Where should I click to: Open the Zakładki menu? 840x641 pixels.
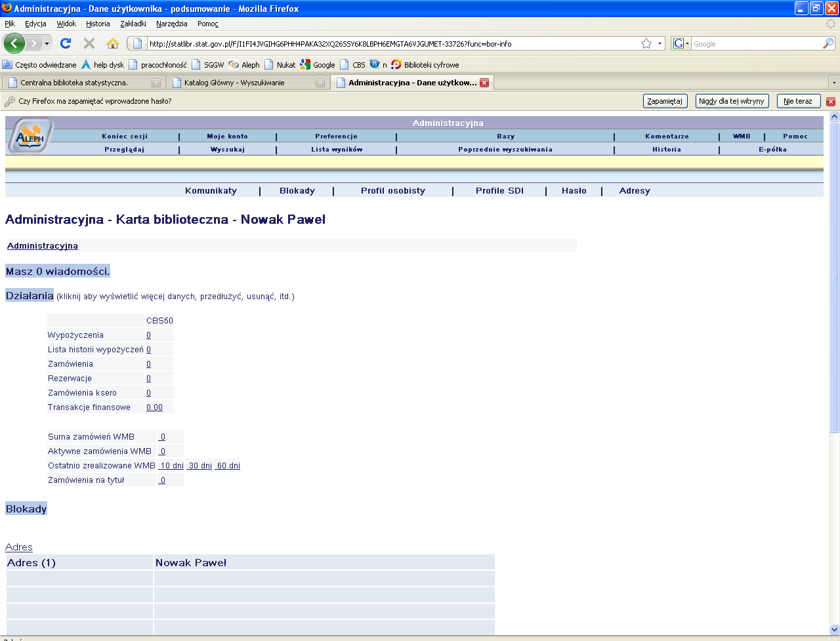coord(133,24)
